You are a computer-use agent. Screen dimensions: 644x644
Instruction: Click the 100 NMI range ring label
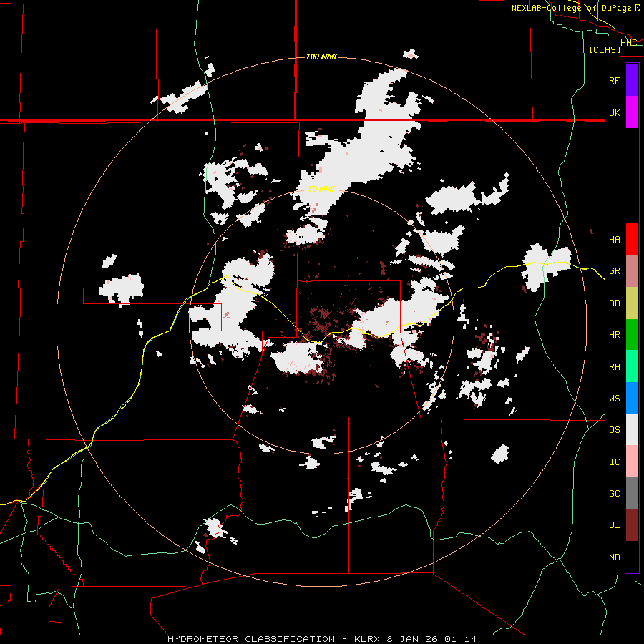(x=321, y=57)
